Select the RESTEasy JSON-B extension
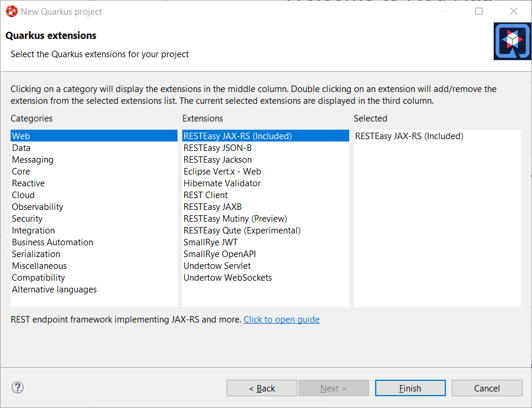This screenshot has width=532, height=408. (x=265, y=147)
